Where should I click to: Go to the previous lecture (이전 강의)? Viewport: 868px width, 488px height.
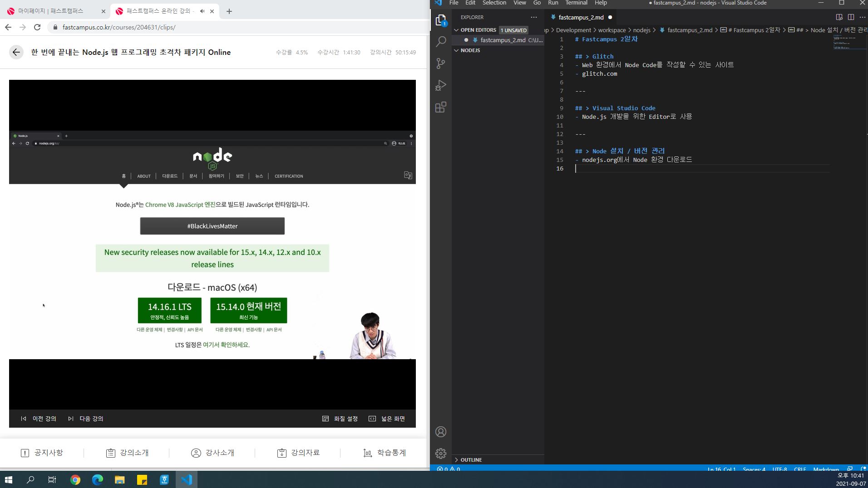click(39, 419)
